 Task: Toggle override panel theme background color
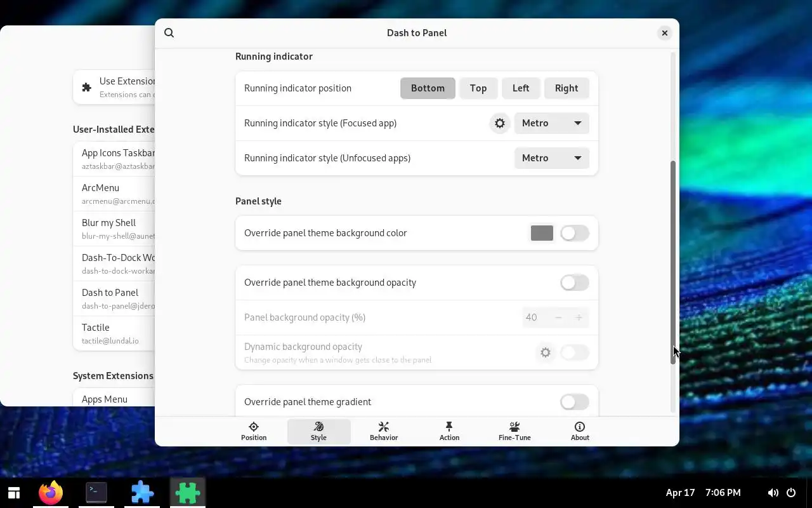pyautogui.click(x=575, y=233)
